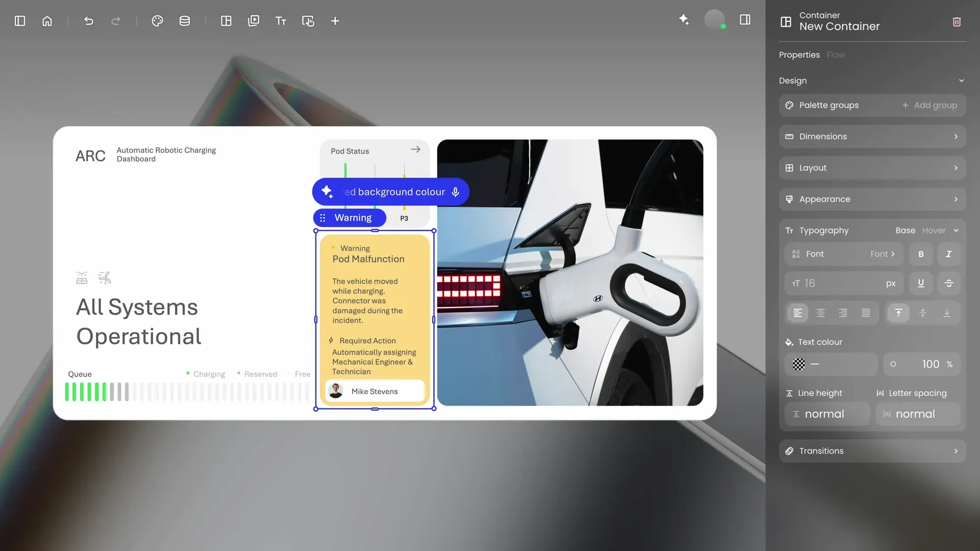Screen dimensions: 980x551
Task: Activate microphone in the AI prompt bar
Action: tap(455, 192)
